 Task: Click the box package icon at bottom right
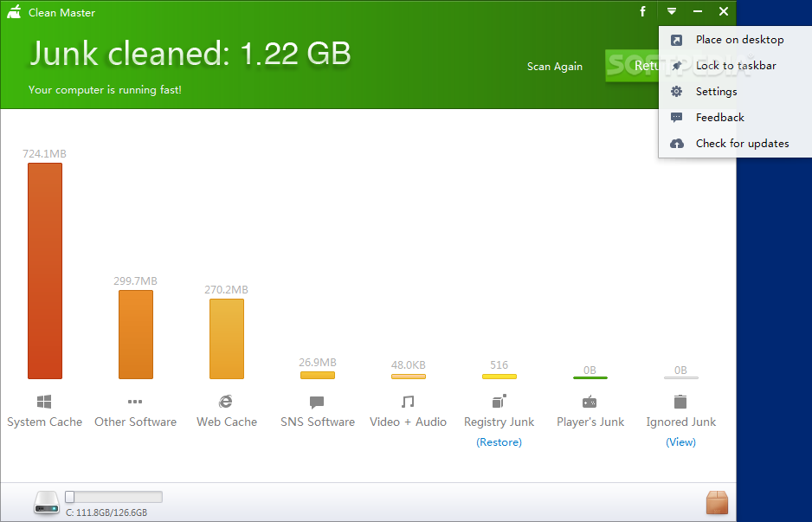coord(718,502)
